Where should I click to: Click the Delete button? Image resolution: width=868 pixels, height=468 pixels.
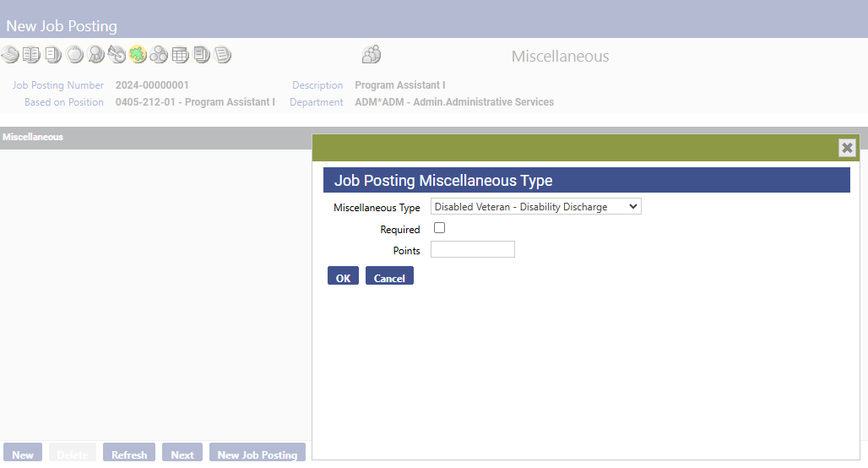point(73,453)
